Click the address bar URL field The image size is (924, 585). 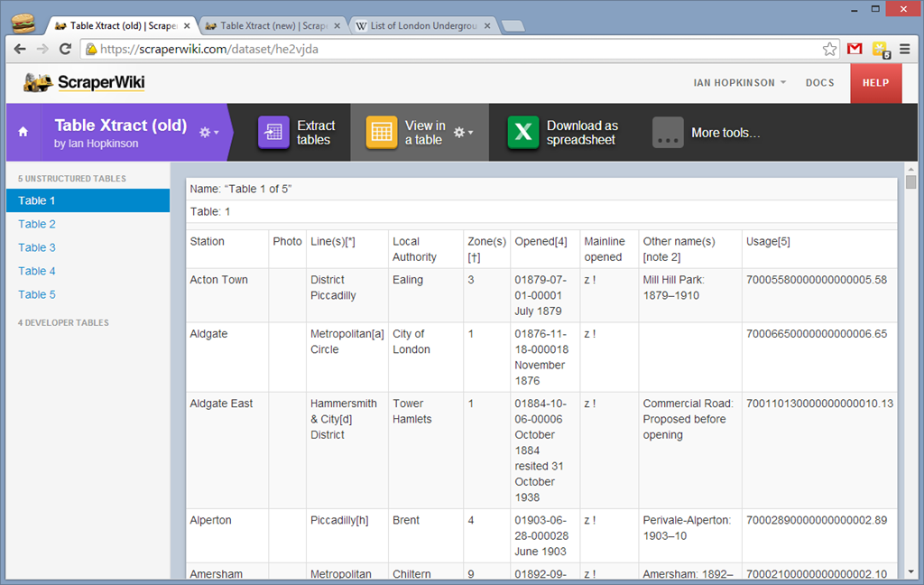pos(459,49)
